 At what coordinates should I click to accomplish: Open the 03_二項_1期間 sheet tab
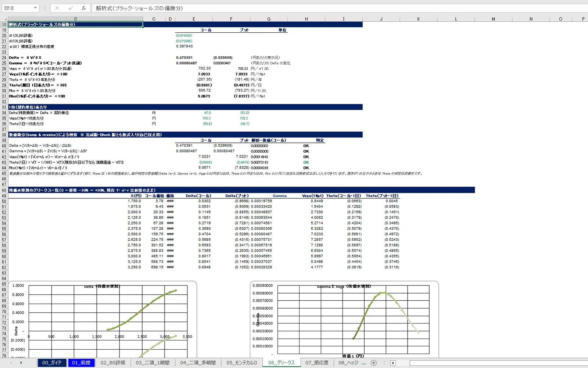point(153,363)
